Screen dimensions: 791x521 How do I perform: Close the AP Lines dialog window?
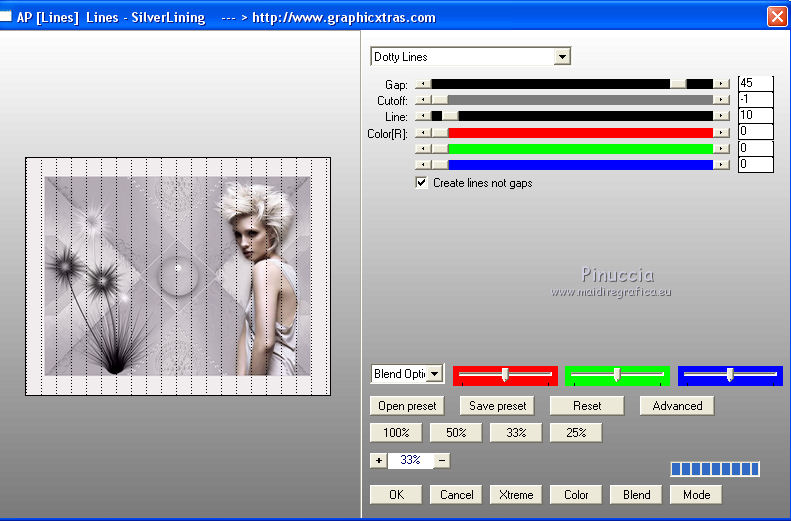[776, 16]
